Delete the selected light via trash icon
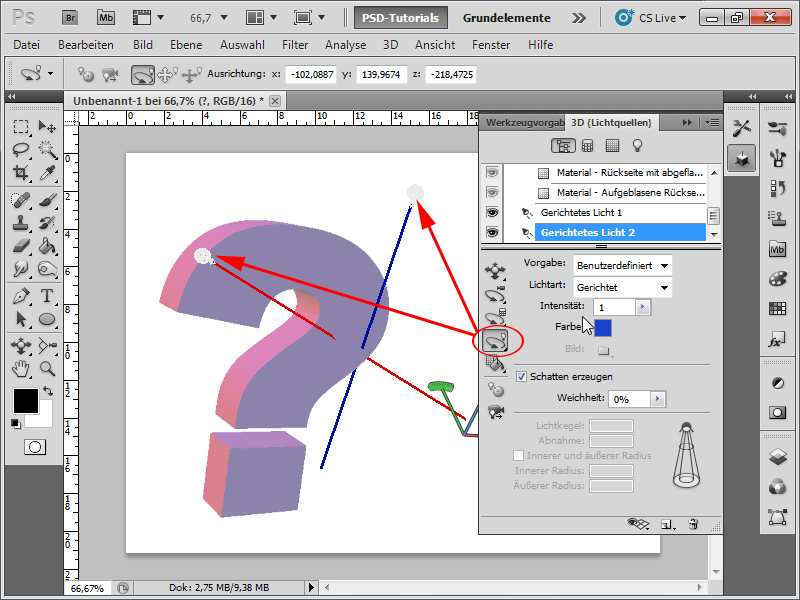Viewport: 800px width, 600px height. pos(693,524)
